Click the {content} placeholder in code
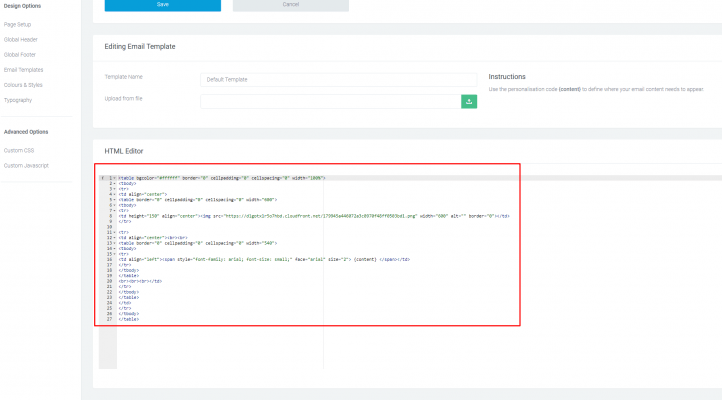Viewport: 722px width, 400px height. [365, 260]
